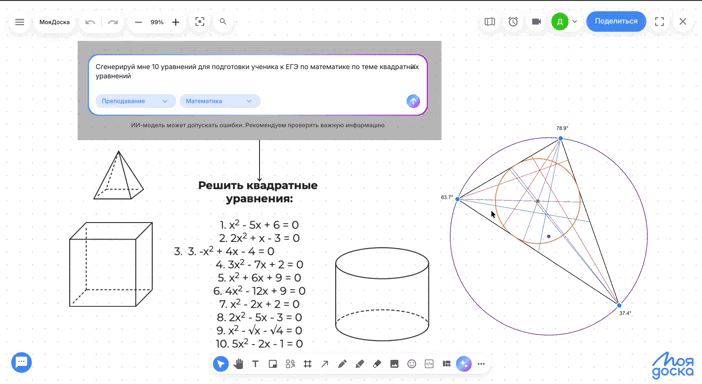The image size is (702, 384).
Task: Open the shapes tool
Action: pyautogui.click(x=290, y=364)
